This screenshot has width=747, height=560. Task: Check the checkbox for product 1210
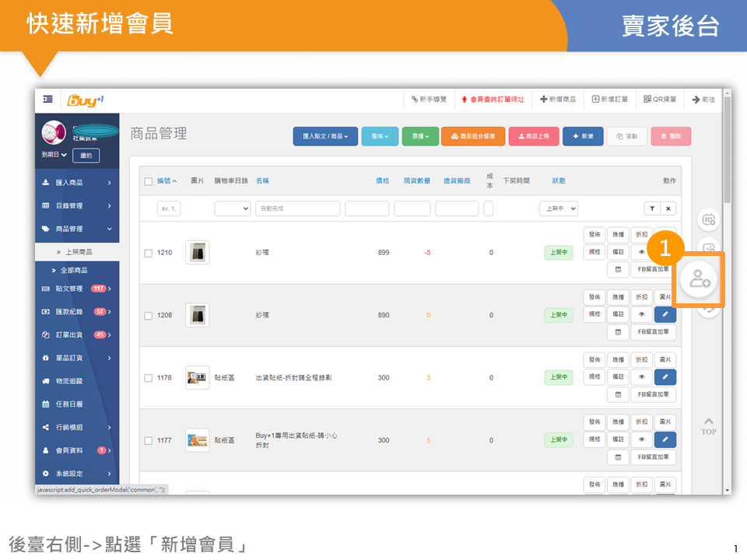pyautogui.click(x=149, y=253)
